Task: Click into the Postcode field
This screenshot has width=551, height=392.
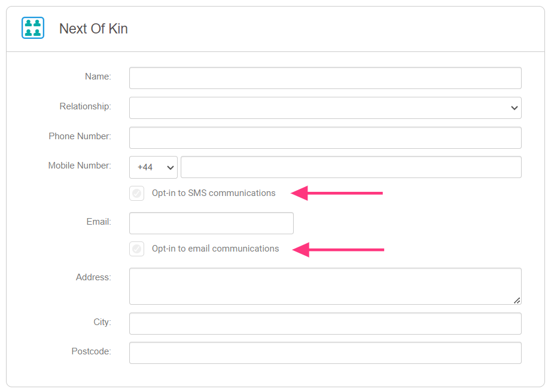Action: [x=325, y=353]
